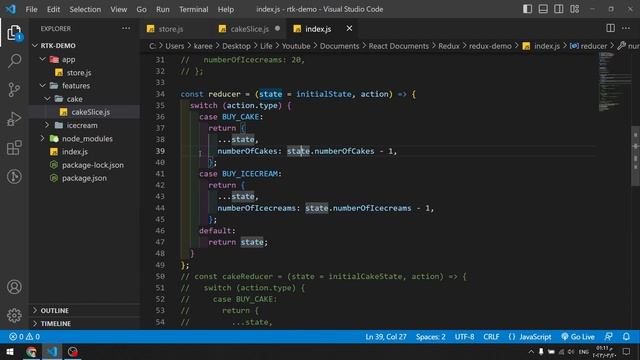The image size is (640, 360).
Task: Open package-lock.json in the explorer
Action: [93, 165]
